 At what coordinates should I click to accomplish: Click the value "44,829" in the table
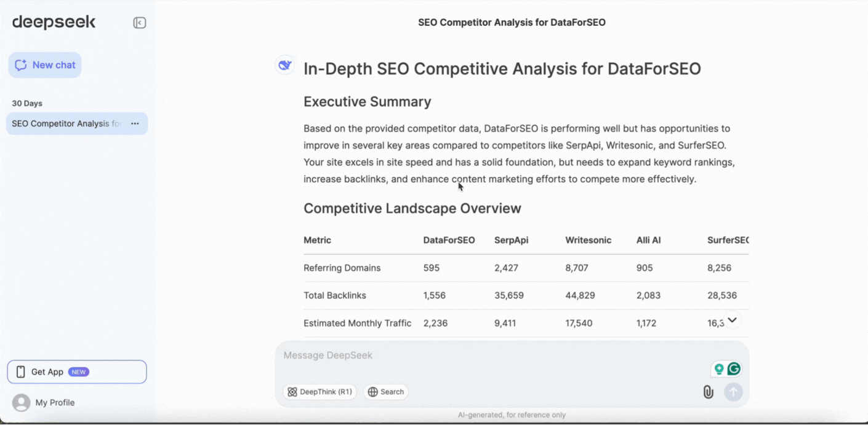point(581,296)
